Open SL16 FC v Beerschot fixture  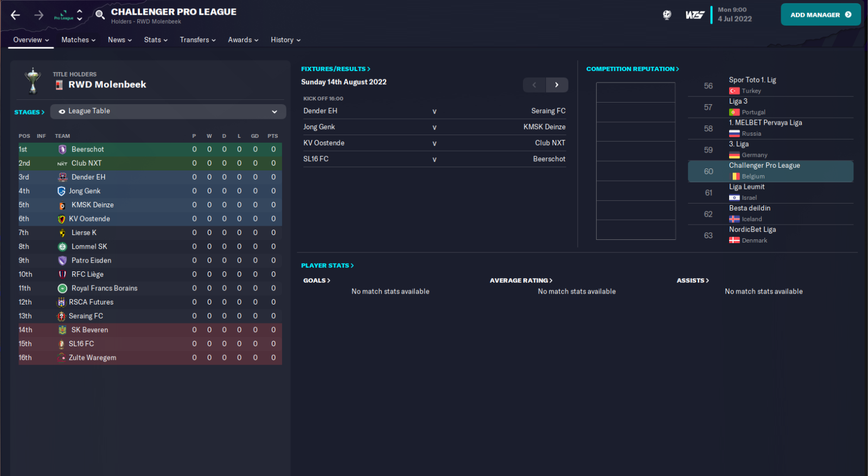pos(435,159)
